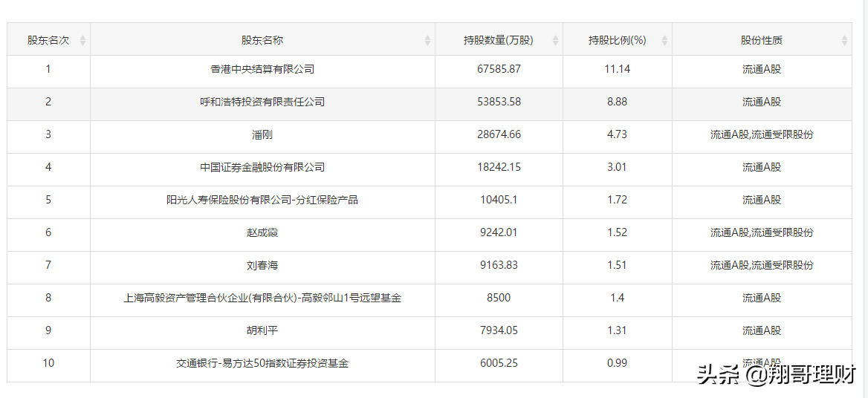Screen dimensions: 868x398
Task: Select shareholder name 潘刚
Action: coord(262,134)
